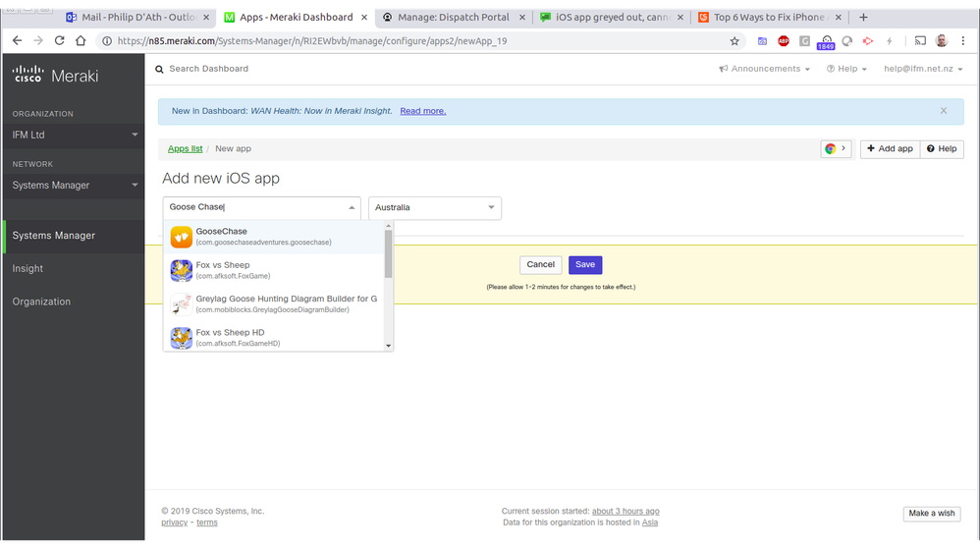The width and height of the screenshot is (980, 549).
Task: Click the Search Dashboard field
Action: [208, 69]
